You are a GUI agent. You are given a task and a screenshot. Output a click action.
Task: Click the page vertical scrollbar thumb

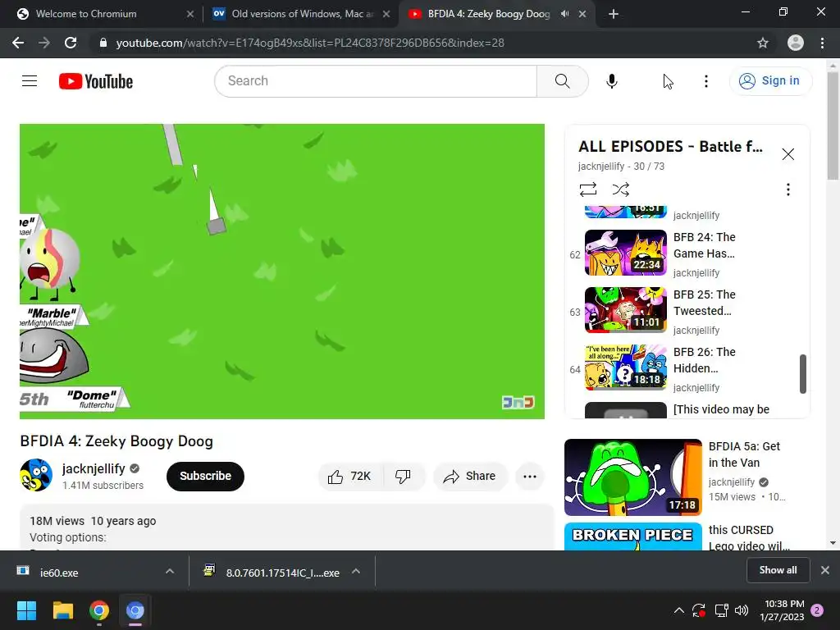pyautogui.click(x=833, y=127)
